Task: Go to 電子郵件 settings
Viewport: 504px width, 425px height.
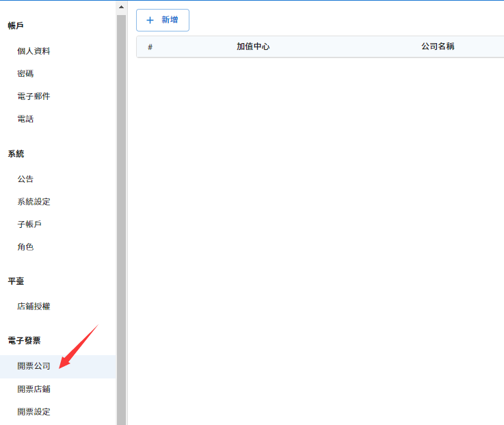Action: coord(34,96)
